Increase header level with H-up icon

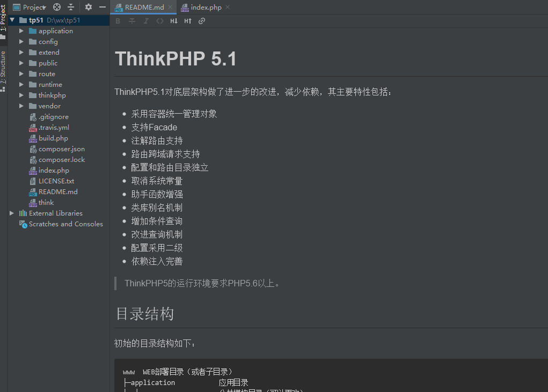point(188,21)
